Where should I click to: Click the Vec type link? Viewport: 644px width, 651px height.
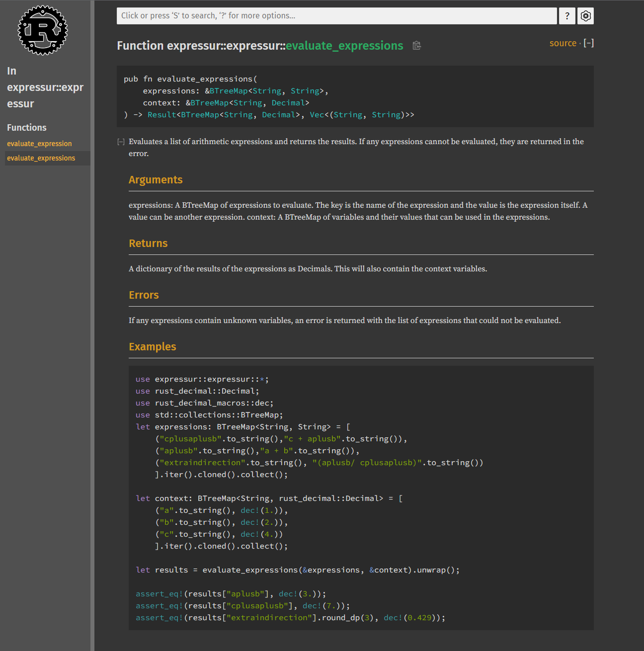click(317, 114)
